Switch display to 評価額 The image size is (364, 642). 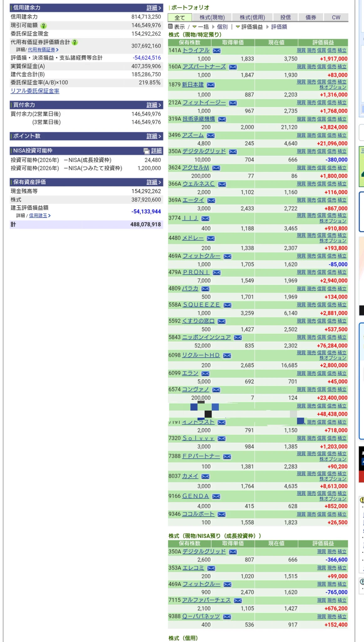pos(279,27)
